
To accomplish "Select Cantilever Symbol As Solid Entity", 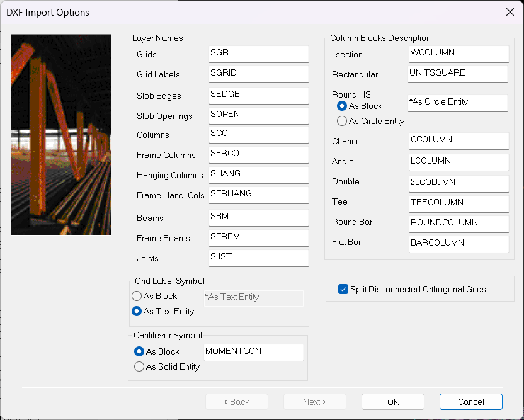I will click(x=139, y=366).
